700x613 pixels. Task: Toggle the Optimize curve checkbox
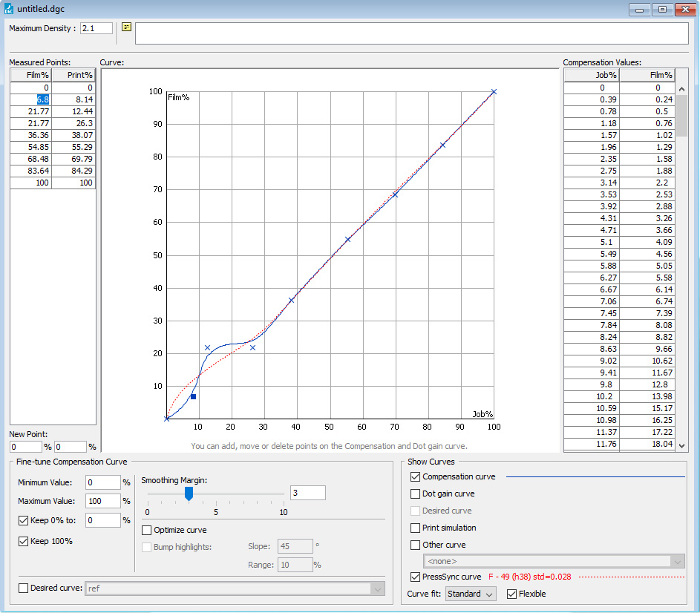tap(146, 530)
